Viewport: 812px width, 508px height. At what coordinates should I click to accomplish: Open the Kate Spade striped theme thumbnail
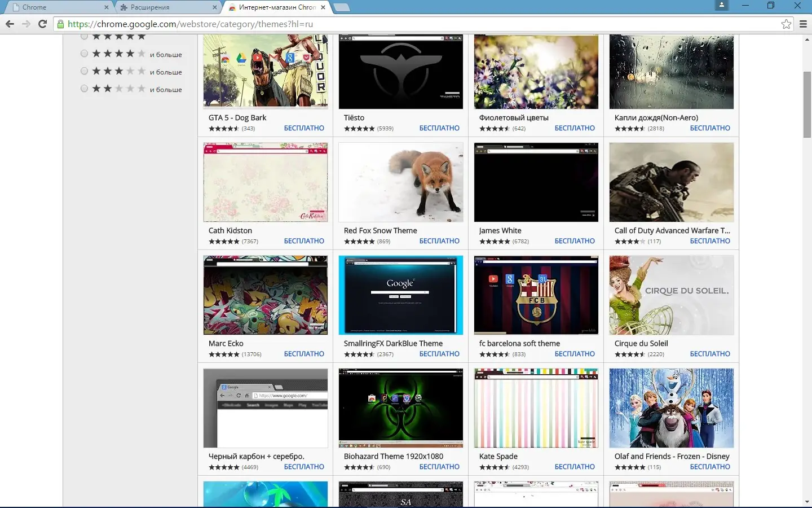coord(536,408)
